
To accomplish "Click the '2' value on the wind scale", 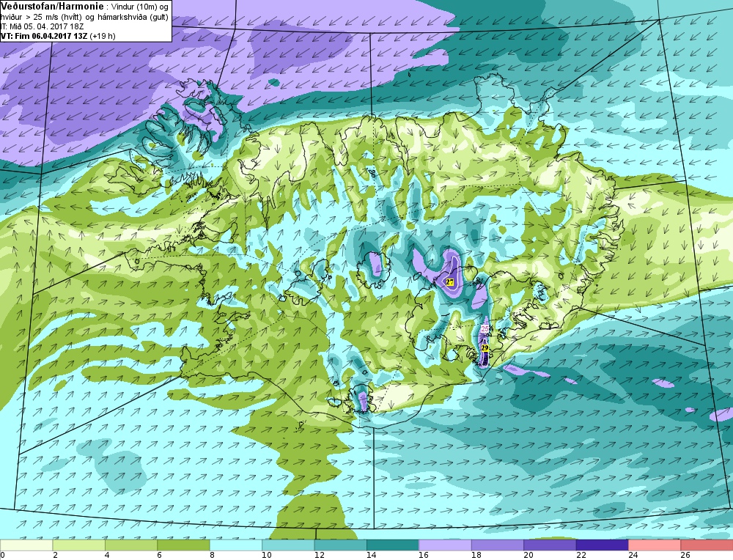I will [x=55, y=556].
